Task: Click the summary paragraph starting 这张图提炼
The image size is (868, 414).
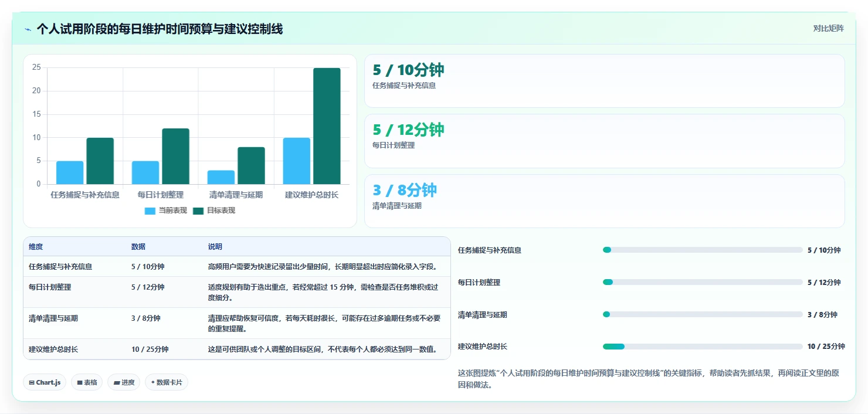Action: pos(648,379)
